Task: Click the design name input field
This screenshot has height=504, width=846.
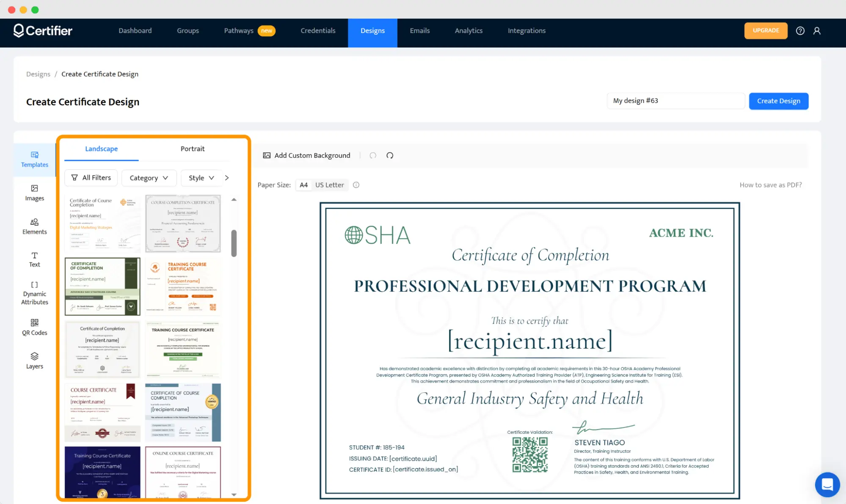Action: pyautogui.click(x=675, y=101)
